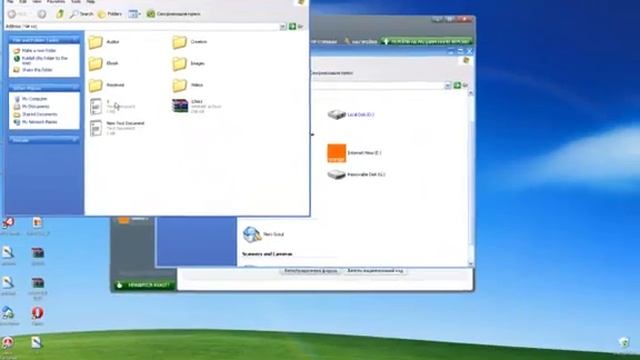The image size is (640, 360).
Task: Click the My Computer window vertical scrollbar
Action: pyautogui.click(x=470, y=178)
